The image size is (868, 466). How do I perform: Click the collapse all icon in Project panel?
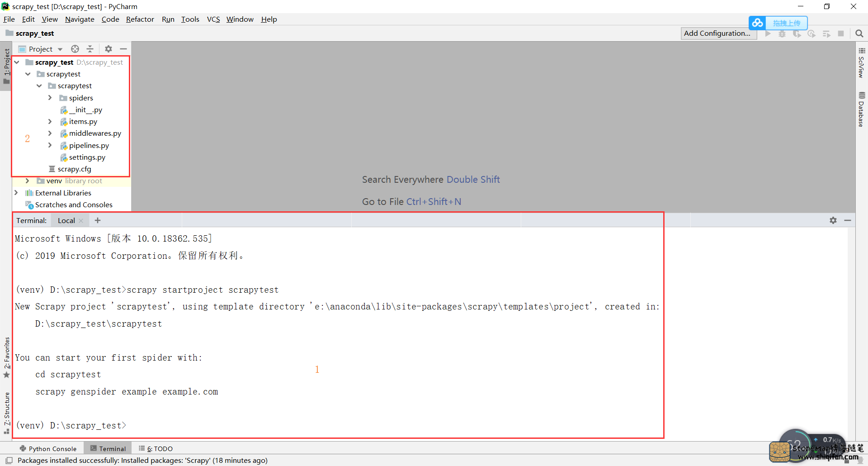tap(90, 49)
